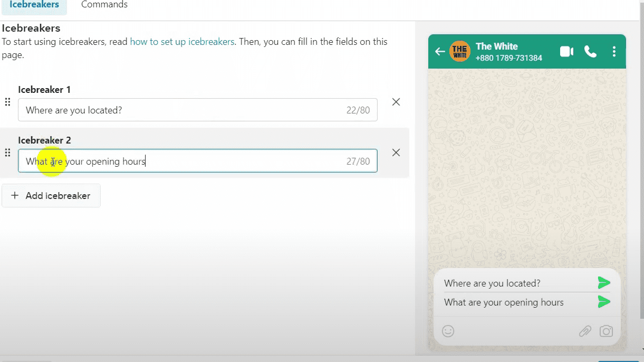Click The White profile picture in preview
This screenshot has height=362, width=644.
(459, 52)
